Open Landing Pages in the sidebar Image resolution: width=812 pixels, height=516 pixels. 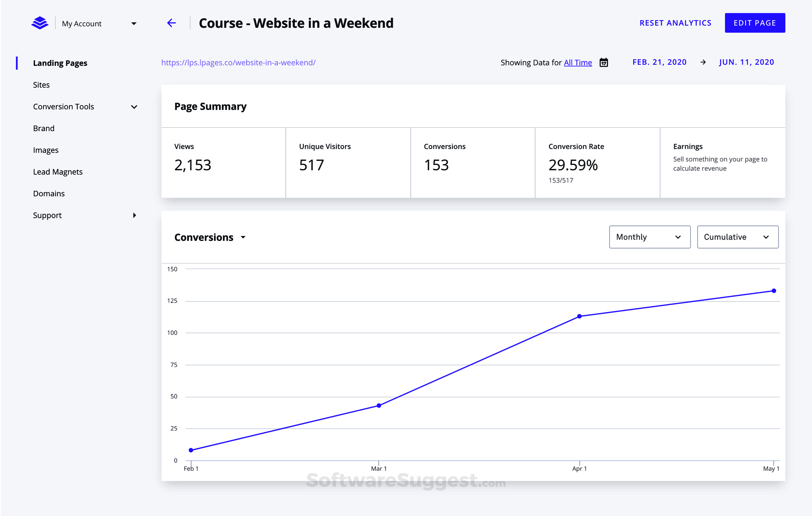[x=60, y=63]
